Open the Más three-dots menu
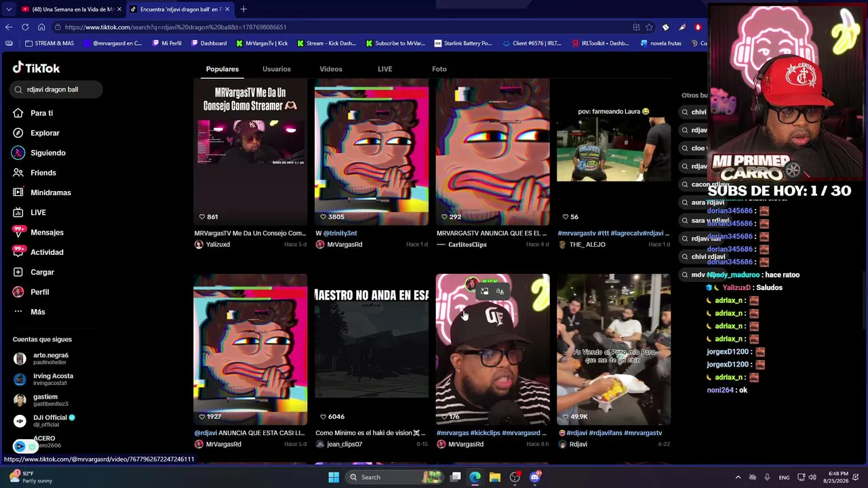868x488 pixels. pos(18,312)
